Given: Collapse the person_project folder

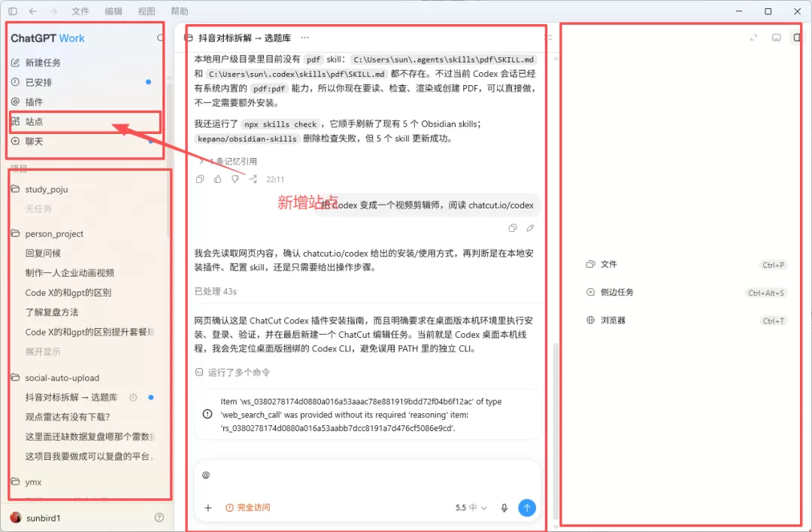Looking at the screenshot, I should [54, 234].
